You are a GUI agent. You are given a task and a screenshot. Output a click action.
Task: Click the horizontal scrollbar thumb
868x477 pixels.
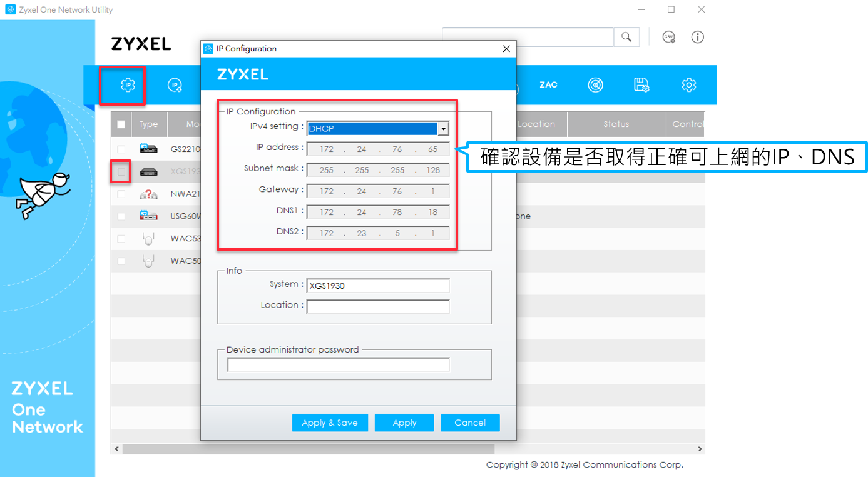point(309,449)
